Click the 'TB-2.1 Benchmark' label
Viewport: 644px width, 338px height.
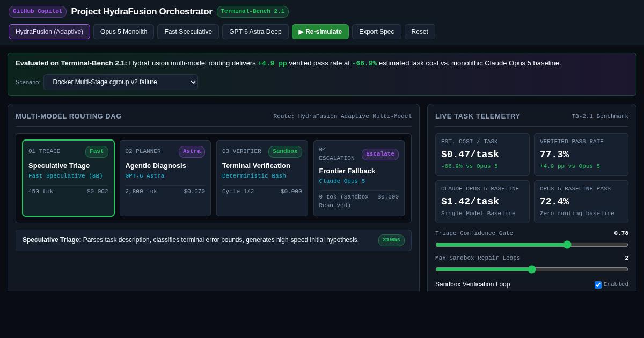600,116
